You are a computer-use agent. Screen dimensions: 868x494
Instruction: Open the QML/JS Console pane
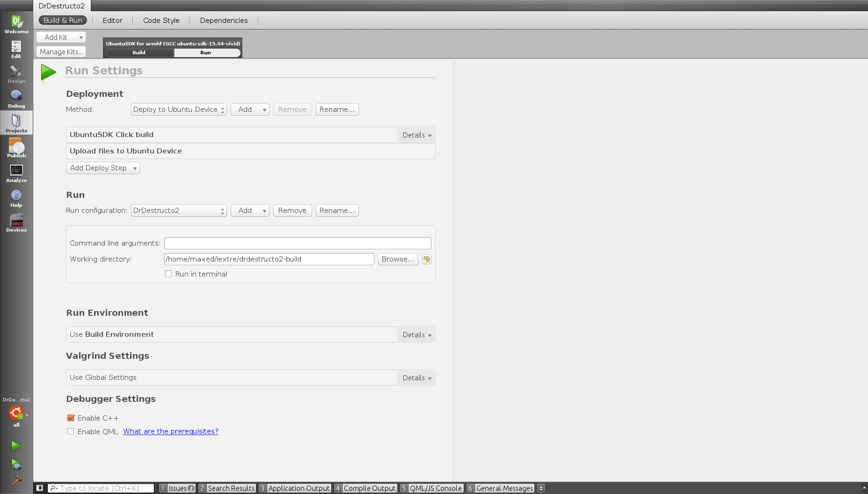tap(431, 488)
